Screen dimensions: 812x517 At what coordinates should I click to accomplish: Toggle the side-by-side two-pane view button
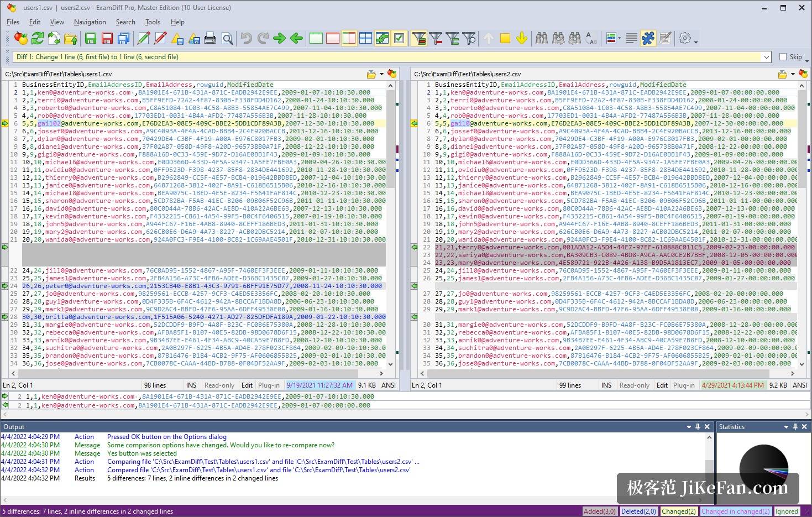(x=349, y=38)
